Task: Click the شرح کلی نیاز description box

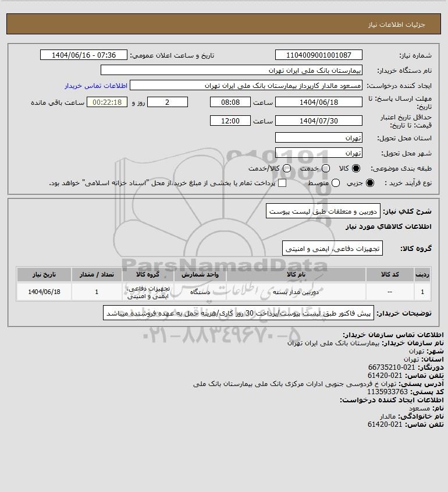Action: coord(323,211)
